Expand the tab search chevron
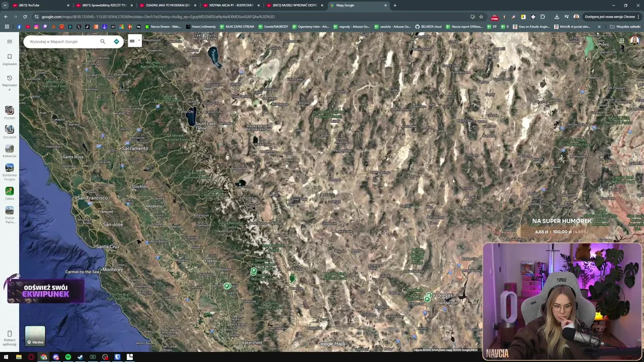Image resolution: width=644 pixels, height=362 pixels. pos(5,5)
